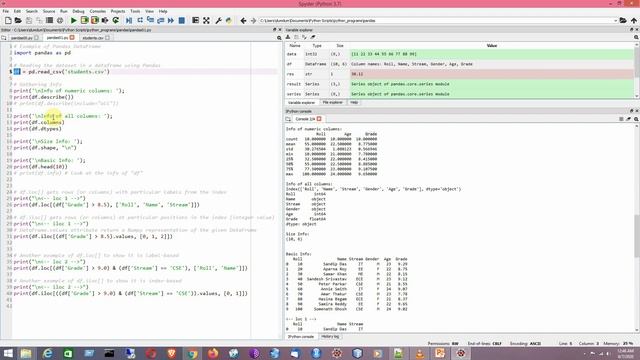This screenshot has width=640, height=360.
Task: Open the Source menu
Action: point(49,11)
